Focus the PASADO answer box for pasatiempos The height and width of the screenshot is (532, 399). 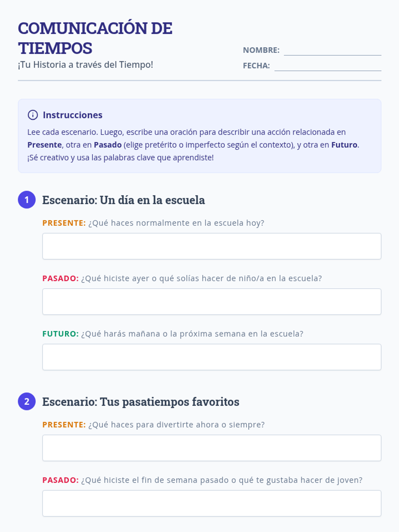(211, 503)
